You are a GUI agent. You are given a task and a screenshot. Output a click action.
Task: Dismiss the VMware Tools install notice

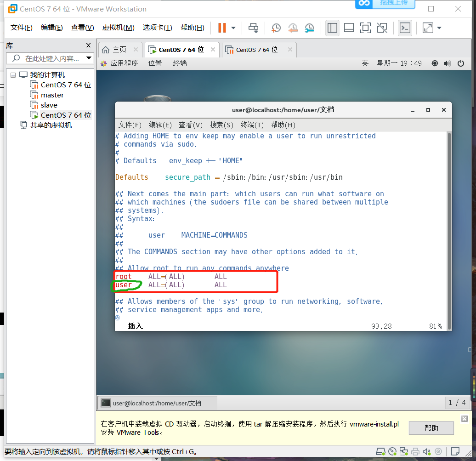coord(464,419)
